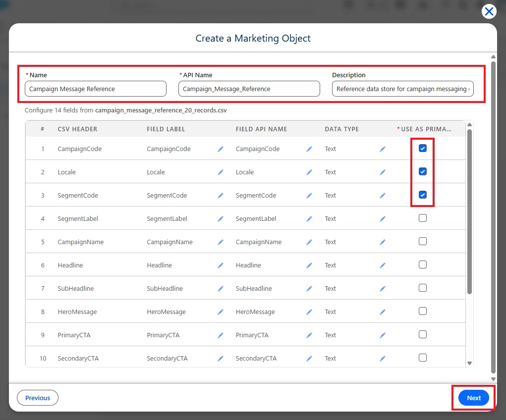Check primary key for CampaignName
This screenshot has height=420, width=506.
coord(422,241)
